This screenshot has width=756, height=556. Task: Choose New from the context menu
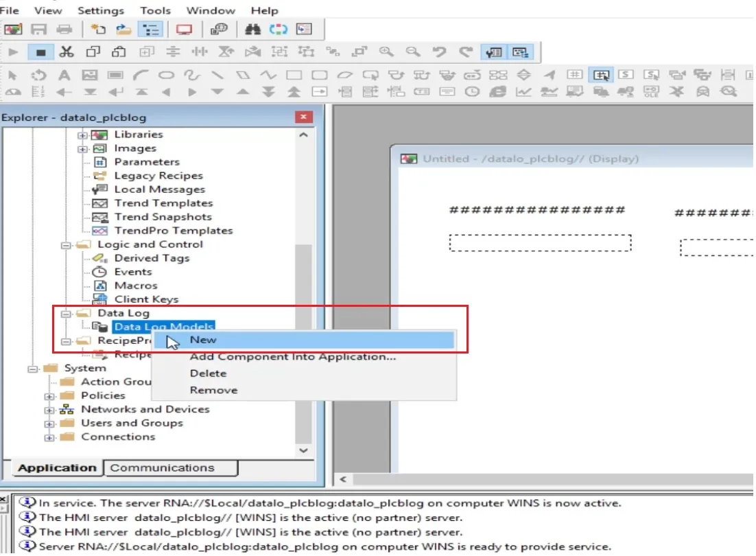pos(304,340)
